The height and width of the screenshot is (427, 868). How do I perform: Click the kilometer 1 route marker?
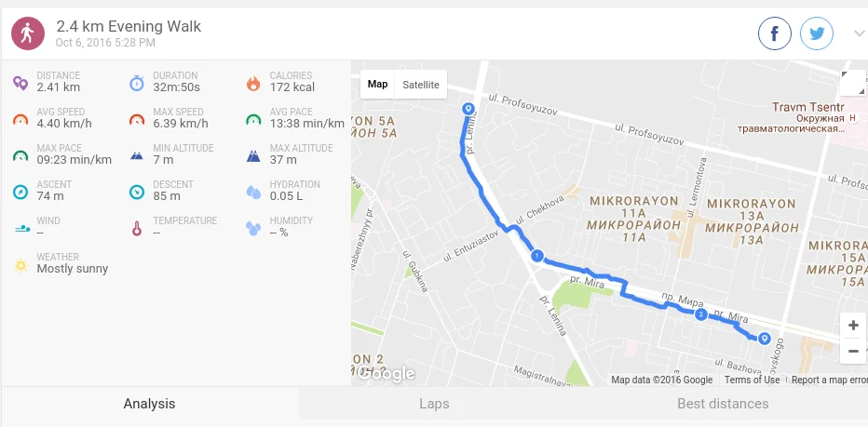click(536, 256)
